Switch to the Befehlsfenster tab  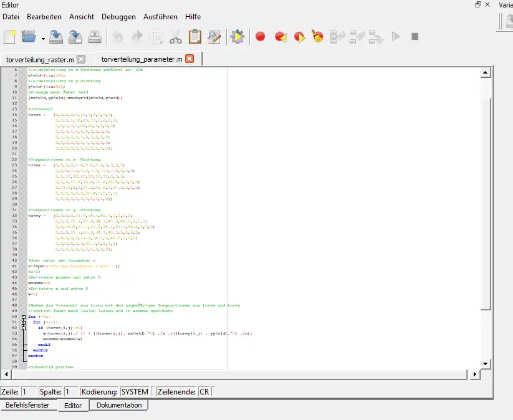coord(27,405)
